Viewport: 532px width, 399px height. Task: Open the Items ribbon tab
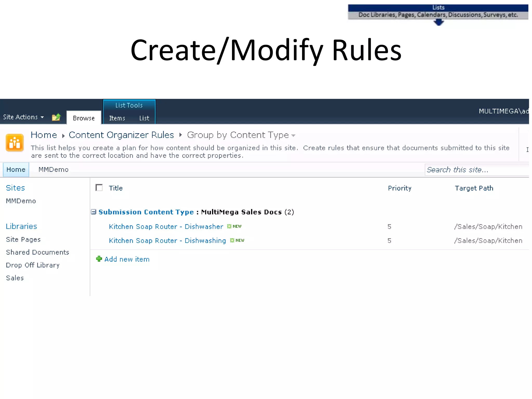pyautogui.click(x=117, y=118)
